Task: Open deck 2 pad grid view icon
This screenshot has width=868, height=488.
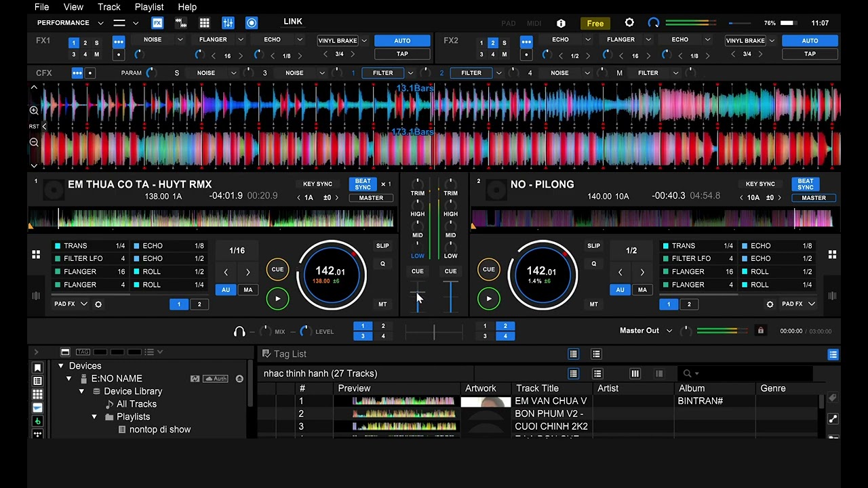Action: pos(832,254)
